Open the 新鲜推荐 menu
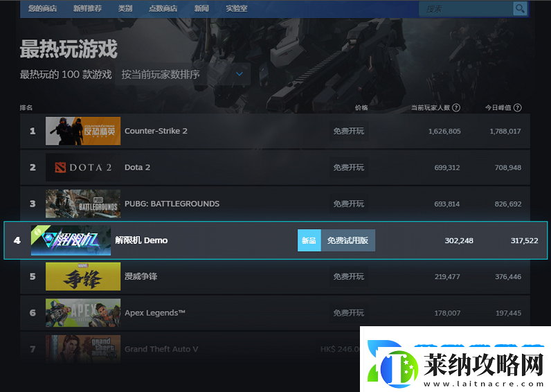 click(87, 8)
